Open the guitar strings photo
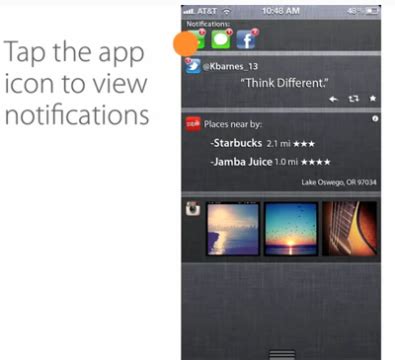The height and width of the screenshot is (360, 395). [x=349, y=229]
